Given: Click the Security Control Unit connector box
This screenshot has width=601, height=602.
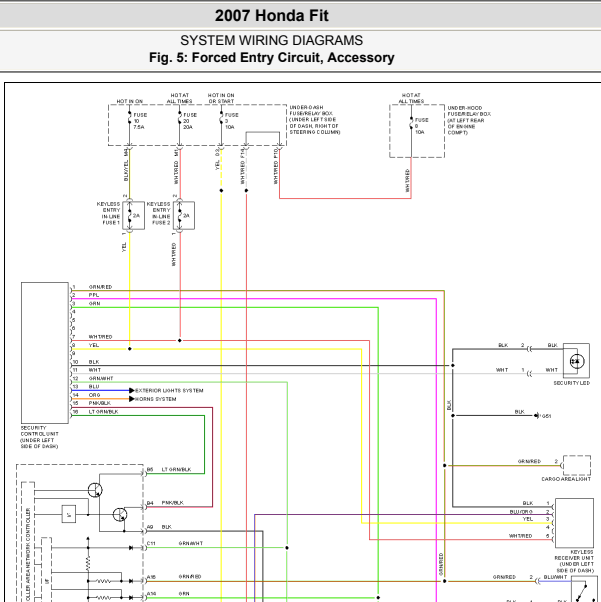Looking at the screenshot, I should click(45, 353).
